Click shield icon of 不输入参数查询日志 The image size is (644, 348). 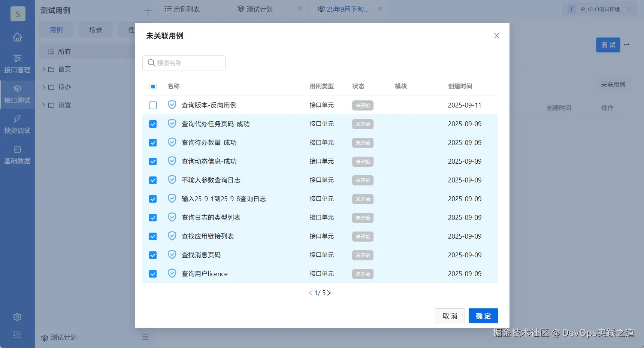[x=172, y=180]
